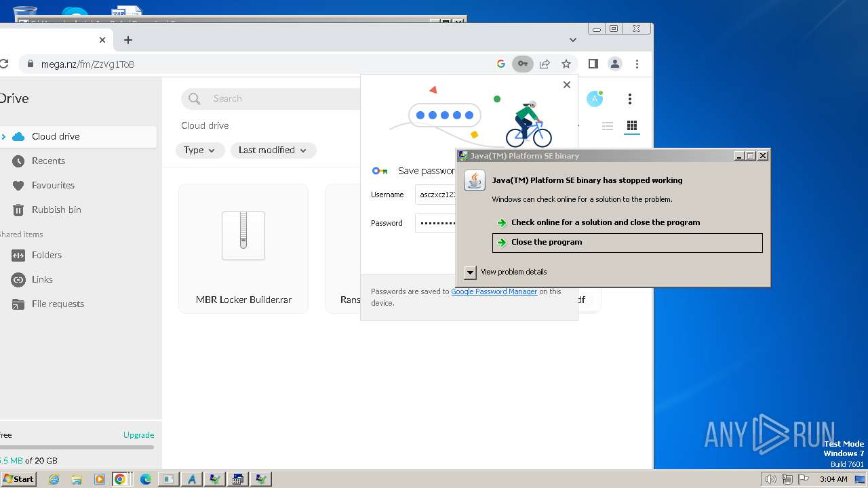
Task: Open Folders under Shared items
Action: [46, 255]
